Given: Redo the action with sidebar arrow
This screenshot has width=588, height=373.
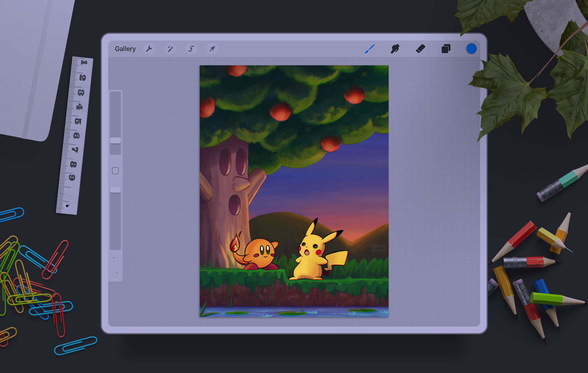Looking at the screenshot, I should tap(115, 274).
